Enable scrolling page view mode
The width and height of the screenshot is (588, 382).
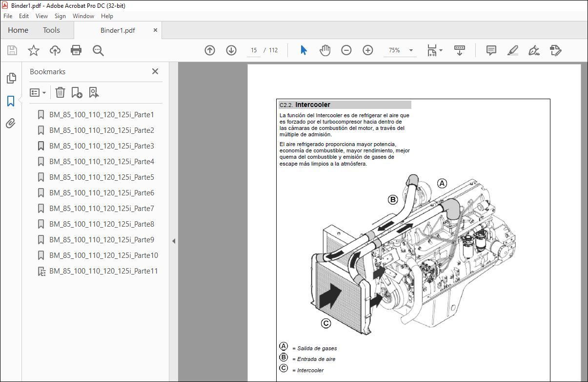pyautogui.click(x=459, y=50)
